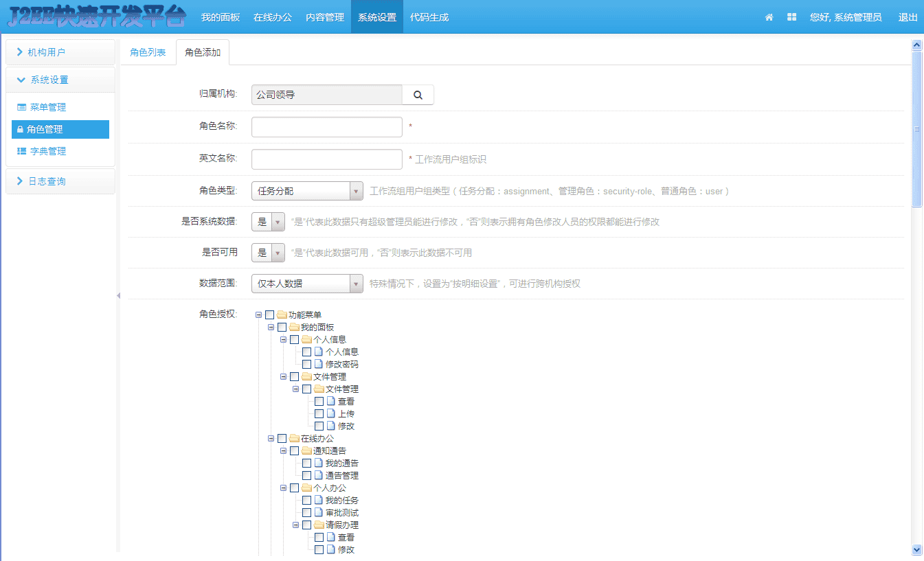Click the home icon in the top bar
The image size is (924, 561).
click(x=768, y=16)
